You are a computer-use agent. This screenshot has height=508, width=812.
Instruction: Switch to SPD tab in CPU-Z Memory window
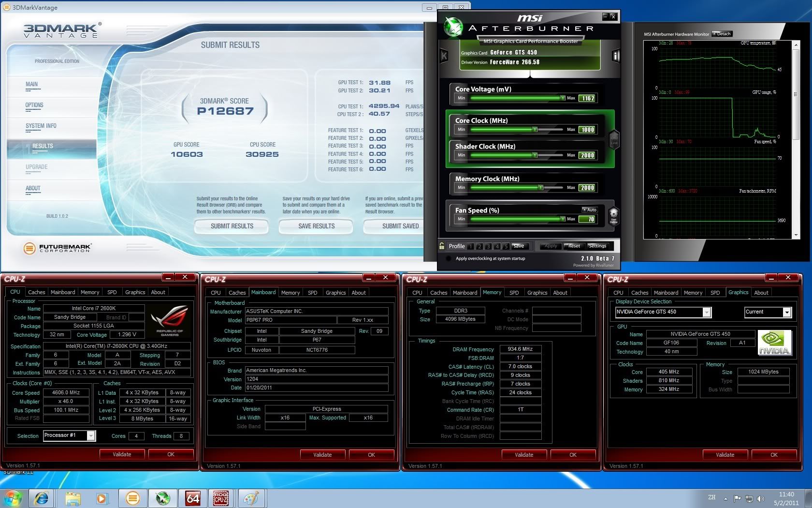pos(514,293)
